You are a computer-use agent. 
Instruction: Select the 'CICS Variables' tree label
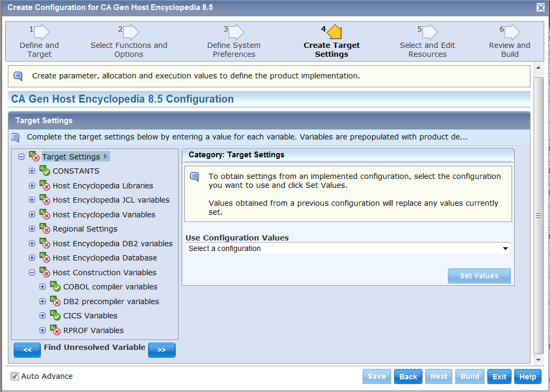point(90,316)
